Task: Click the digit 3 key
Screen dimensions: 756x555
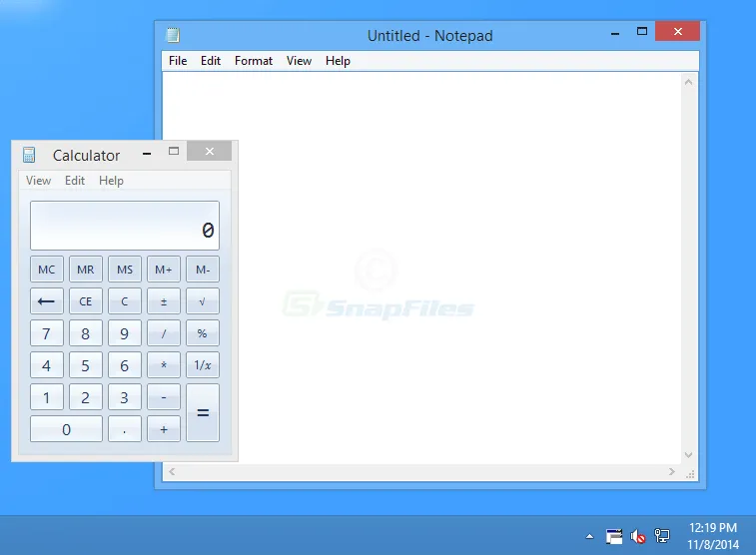Action: click(125, 397)
